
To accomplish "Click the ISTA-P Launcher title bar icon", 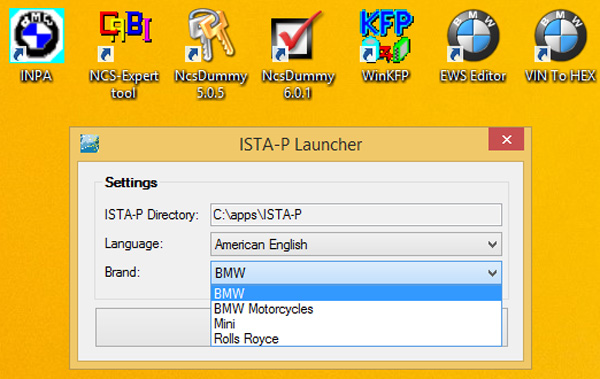I will click(x=90, y=144).
